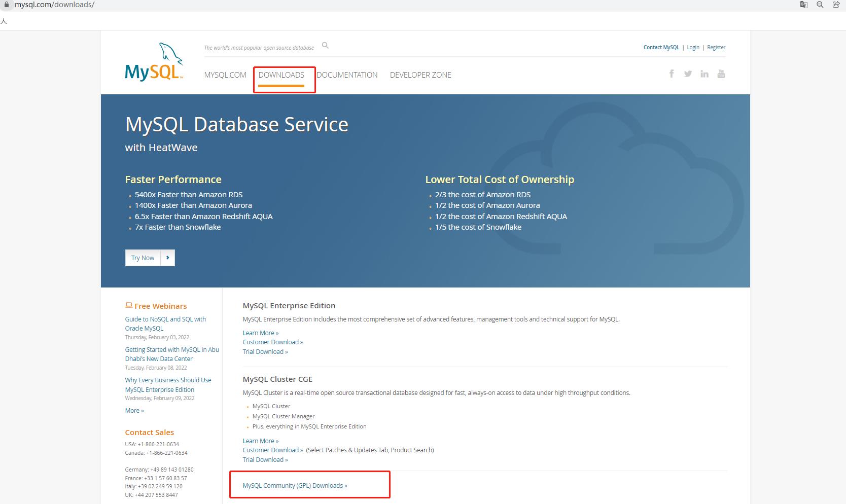Click the browser zoom magnifier icon

[x=820, y=5]
